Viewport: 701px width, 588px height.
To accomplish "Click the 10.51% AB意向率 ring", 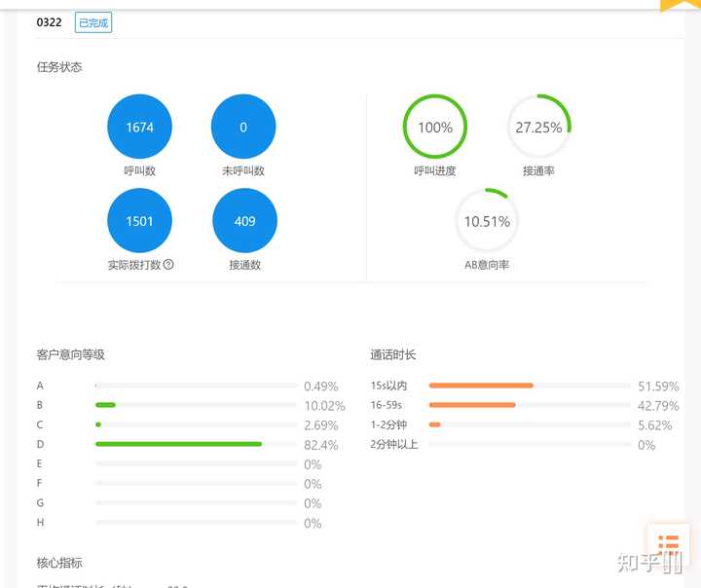I will [x=487, y=221].
